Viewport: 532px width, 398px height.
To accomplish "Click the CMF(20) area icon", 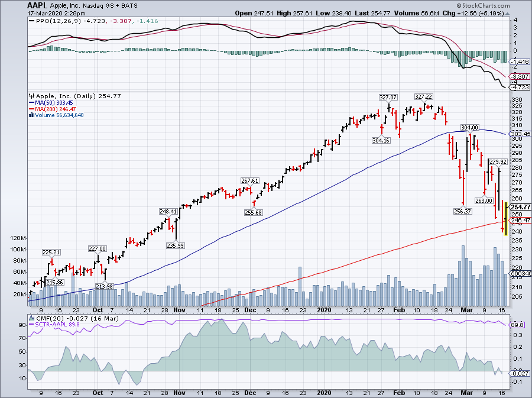I will pyautogui.click(x=32, y=318).
